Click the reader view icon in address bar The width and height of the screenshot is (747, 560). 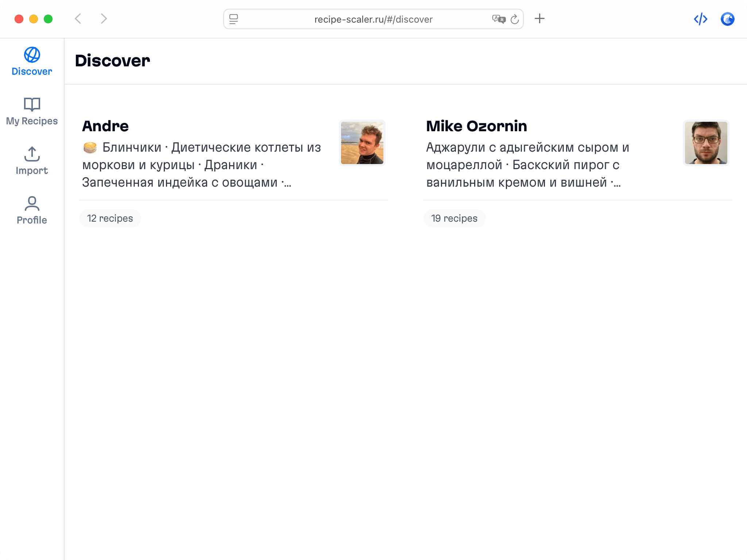pyautogui.click(x=234, y=19)
